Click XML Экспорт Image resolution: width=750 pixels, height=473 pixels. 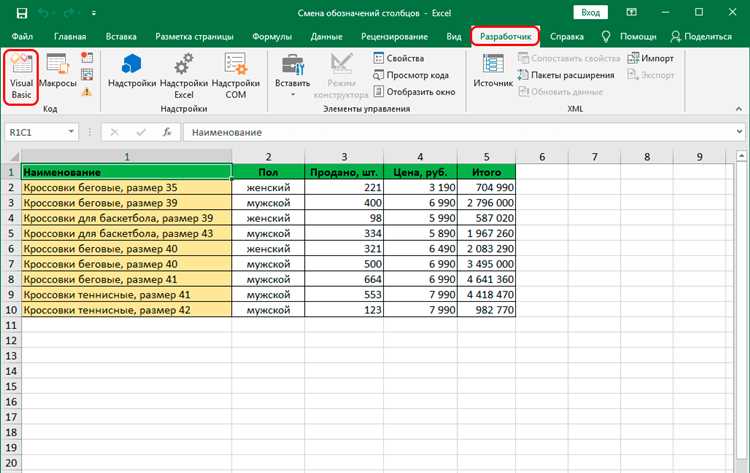(x=651, y=75)
